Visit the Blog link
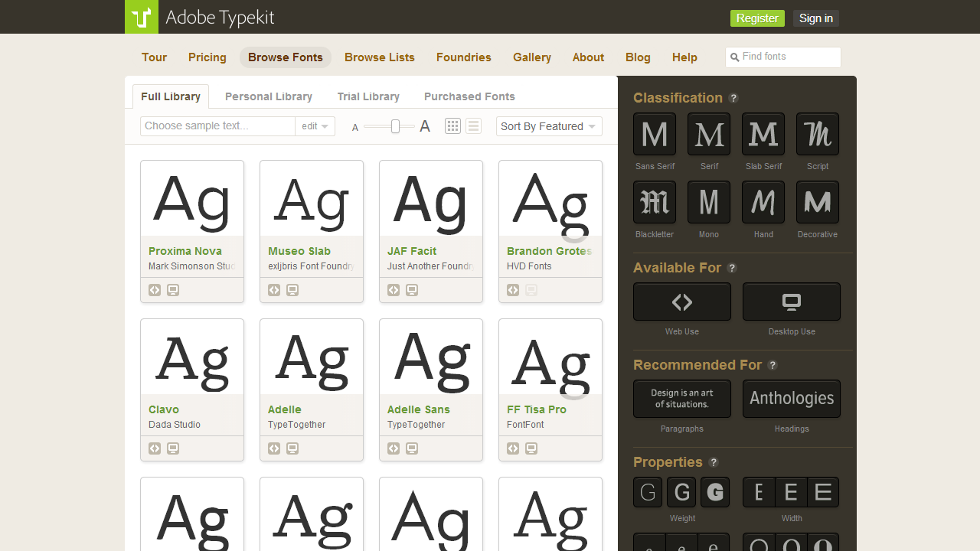This screenshot has width=980, height=551. coord(638,57)
